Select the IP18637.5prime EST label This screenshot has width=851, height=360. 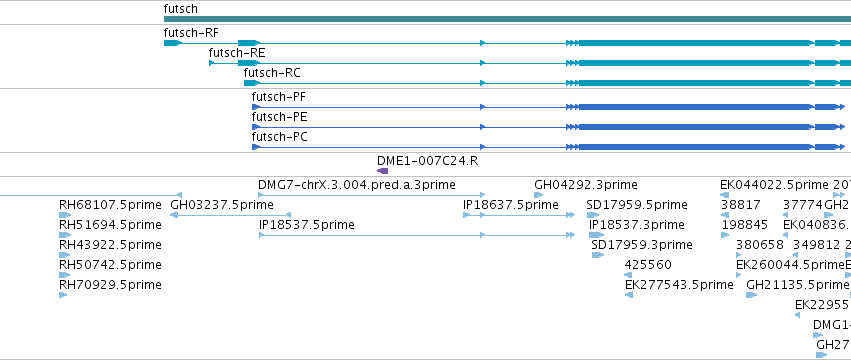pyautogui.click(x=511, y=205)
